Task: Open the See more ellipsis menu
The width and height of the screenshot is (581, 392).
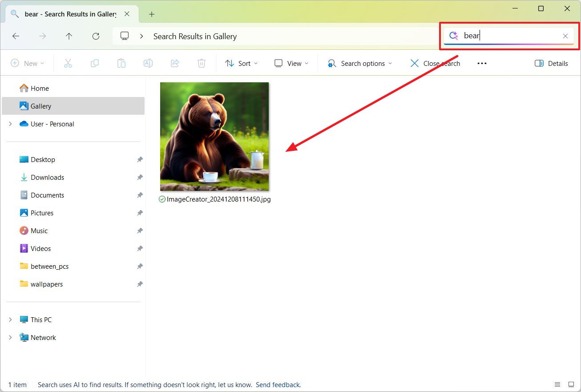Action: (482, 63)
